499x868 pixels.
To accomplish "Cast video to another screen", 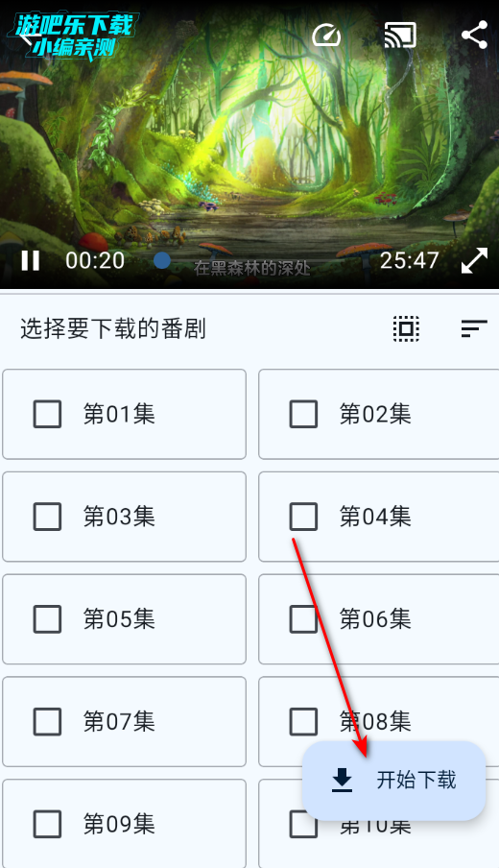I will pos(400,35).
